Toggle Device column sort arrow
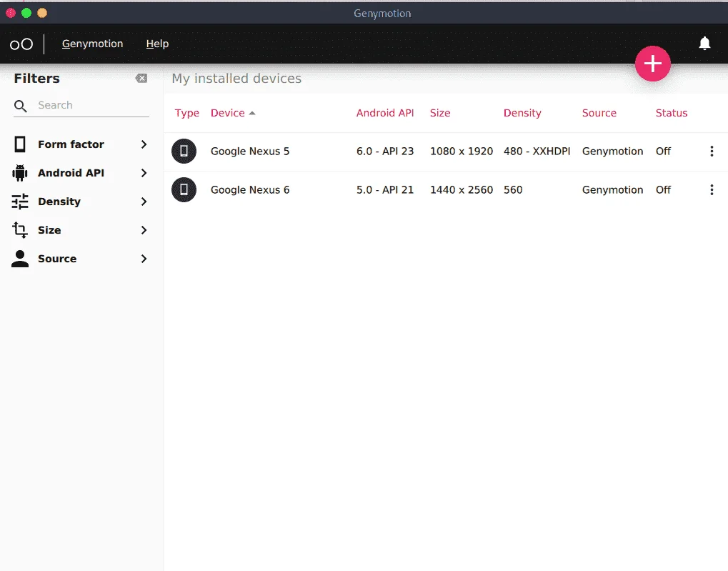The width and height of the screenshot is (728, 571). click(252, 114)
